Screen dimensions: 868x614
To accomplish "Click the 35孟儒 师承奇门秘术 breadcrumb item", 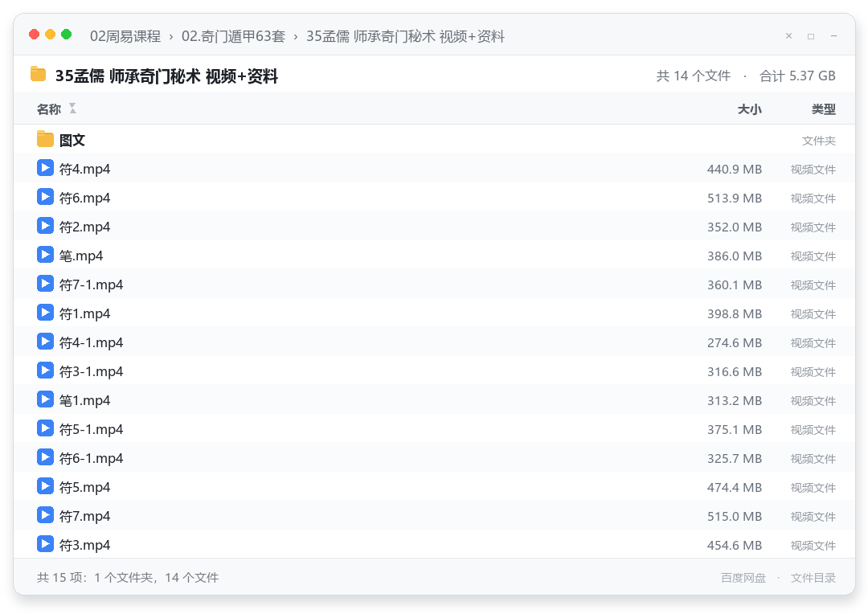I will (405, 36).
